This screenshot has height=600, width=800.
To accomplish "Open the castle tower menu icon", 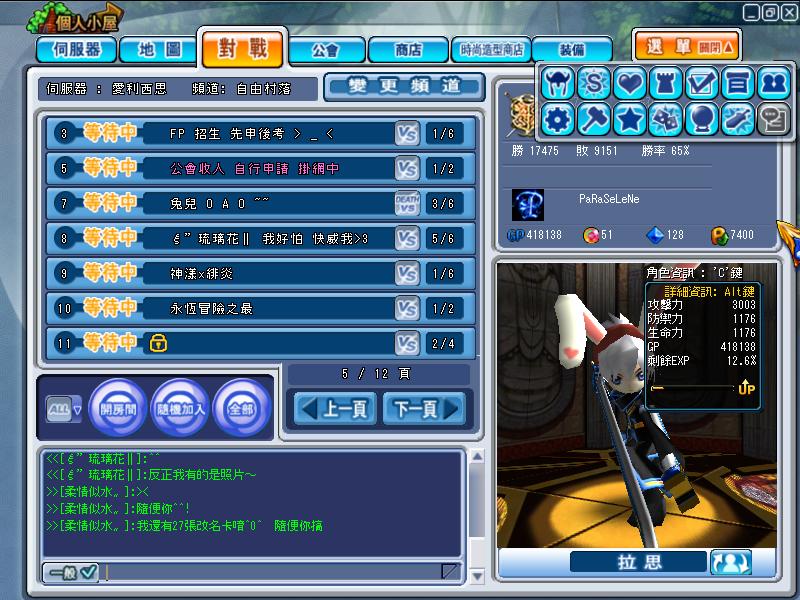I will 666,83.
